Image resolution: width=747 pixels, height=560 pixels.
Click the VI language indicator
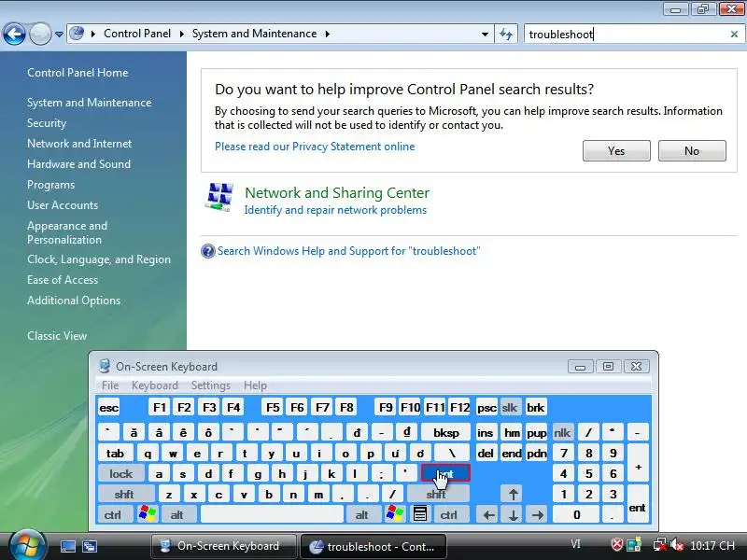575,544
